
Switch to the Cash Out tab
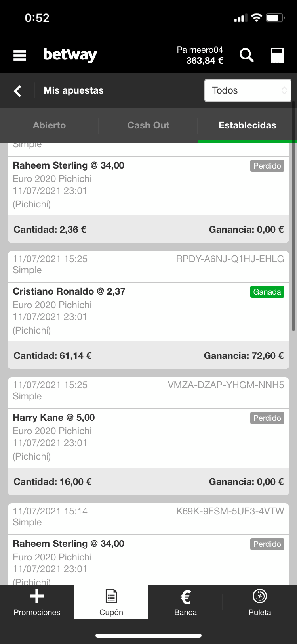pyautogui.click(x=148, y=125)
